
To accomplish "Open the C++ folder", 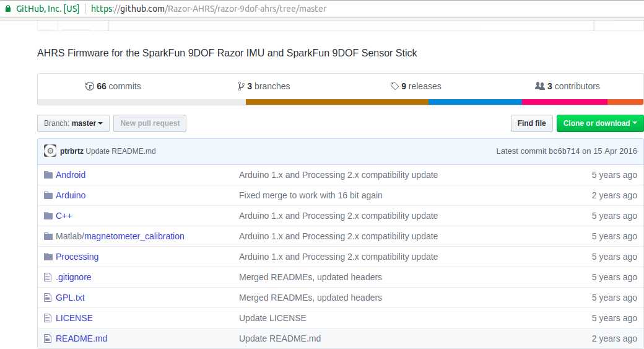I will (x=64, y=216).
